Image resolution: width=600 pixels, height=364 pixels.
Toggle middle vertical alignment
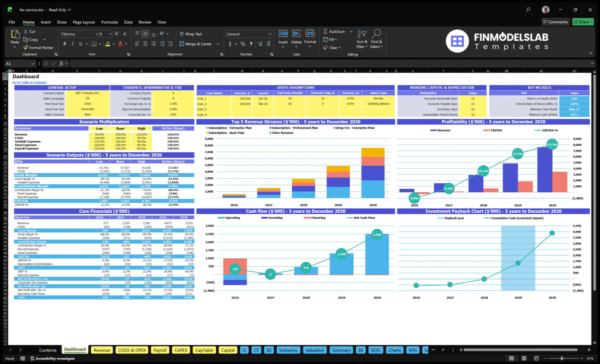click(145, 34)
